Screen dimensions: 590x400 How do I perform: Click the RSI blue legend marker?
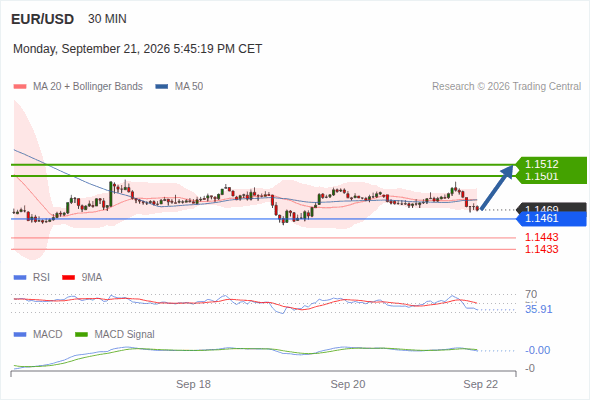tap(20, 278)
